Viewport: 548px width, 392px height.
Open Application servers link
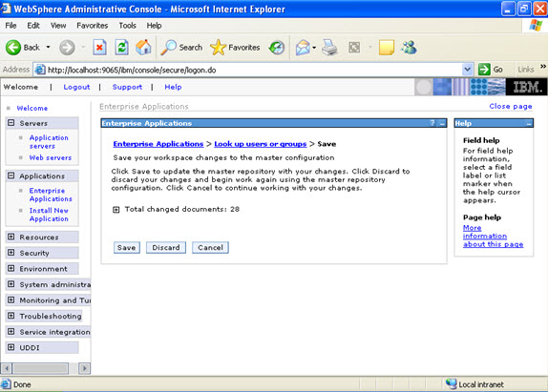49,142
